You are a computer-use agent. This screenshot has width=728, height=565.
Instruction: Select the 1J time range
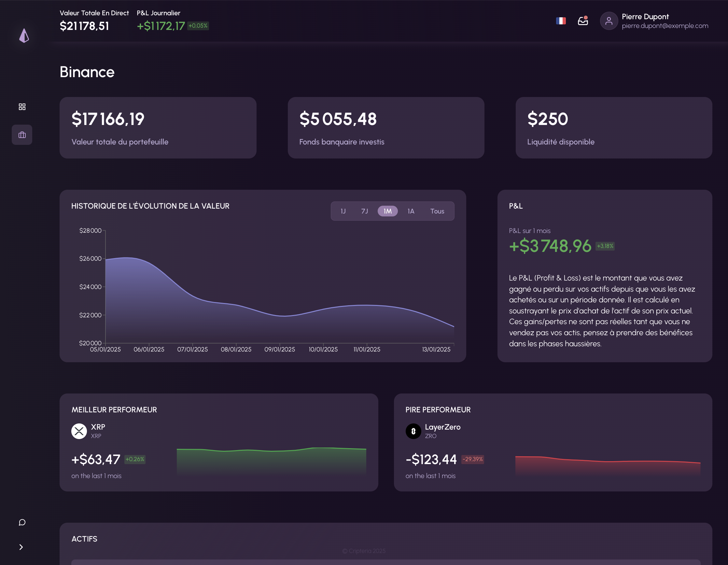point(343,211)
